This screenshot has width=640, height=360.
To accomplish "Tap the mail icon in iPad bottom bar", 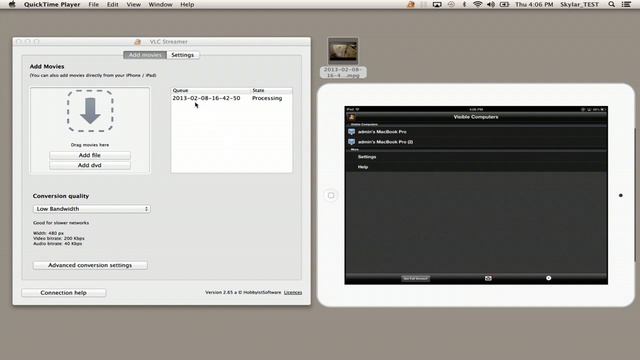I will (488, 278).
